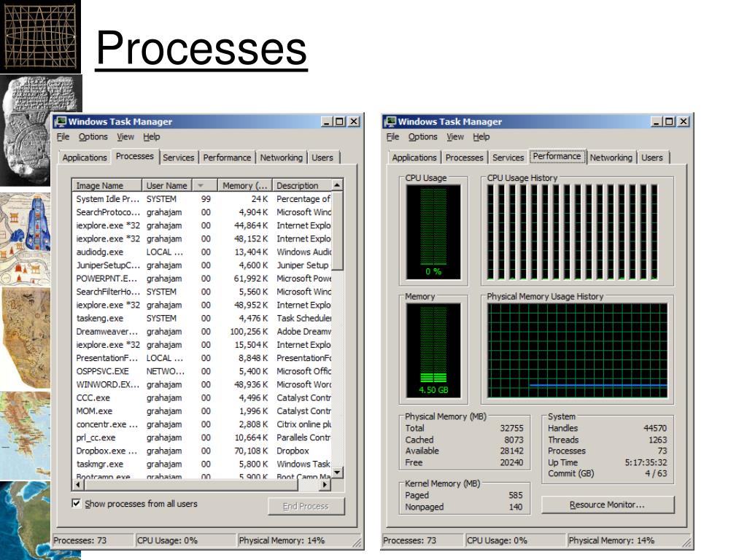The width and height of the screenshot is (747, 560).
Task: Select Dropbox.exe process row
Action: 202,451
